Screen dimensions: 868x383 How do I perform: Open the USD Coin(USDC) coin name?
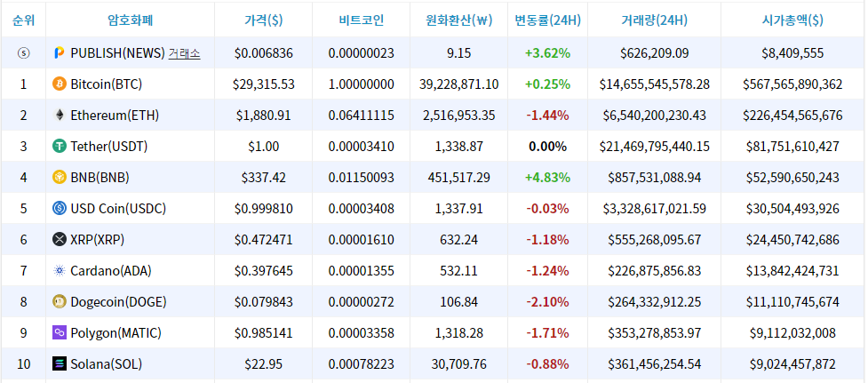pos(118,208)
